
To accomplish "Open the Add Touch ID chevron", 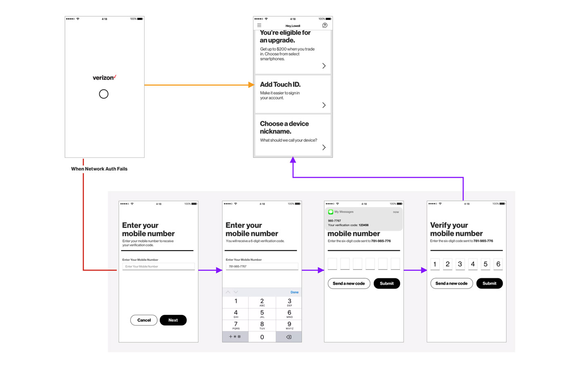I will coord(324,105).
